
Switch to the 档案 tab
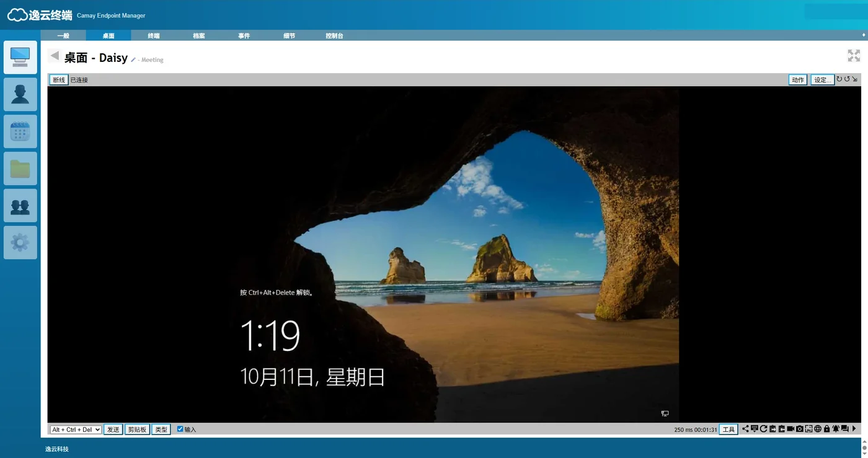[x=199, y=36]
